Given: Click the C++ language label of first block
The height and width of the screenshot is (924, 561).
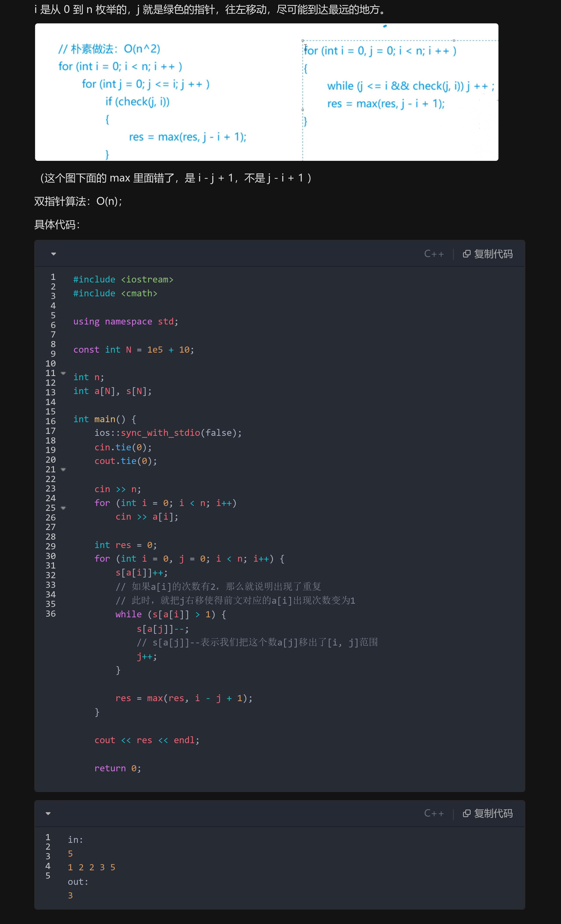Looking at the screenshot, I should pyautogui.click(x=434, y=254).
